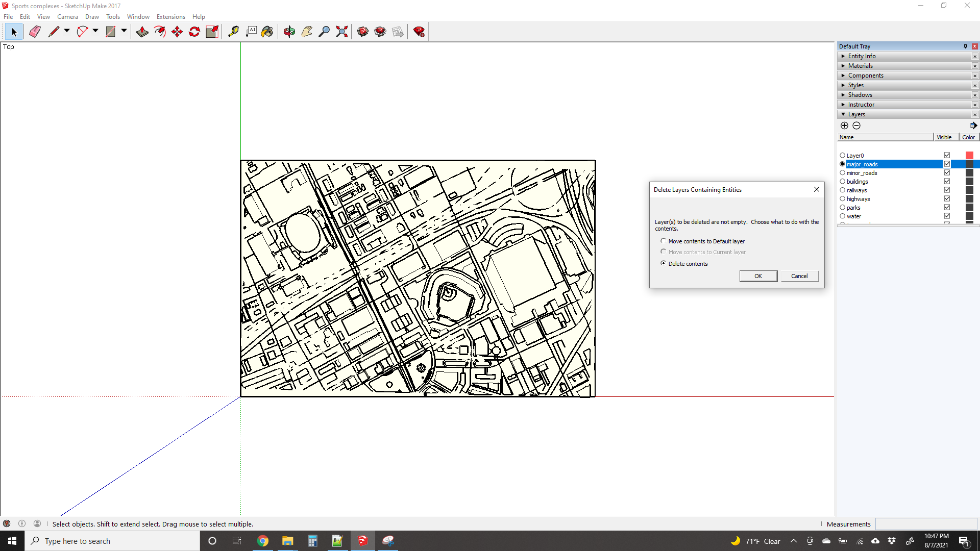Select the major_roads layer
The image size is (980, 551).
tap(862, 164)
